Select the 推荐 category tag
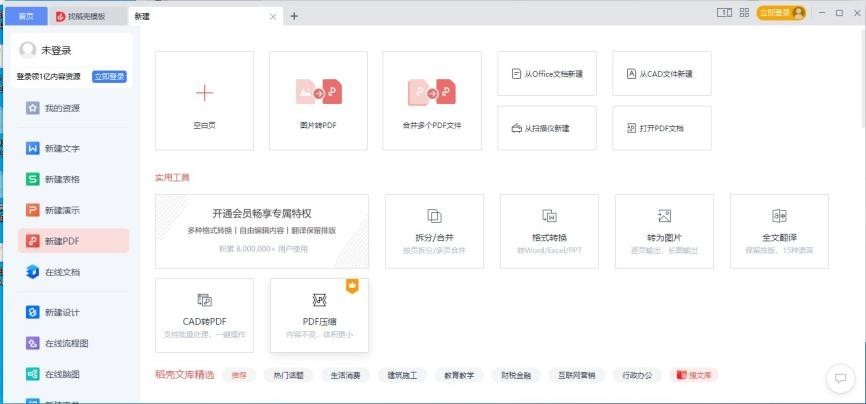The width and height of the screenshot is (866, 404). tap(240, 375)
